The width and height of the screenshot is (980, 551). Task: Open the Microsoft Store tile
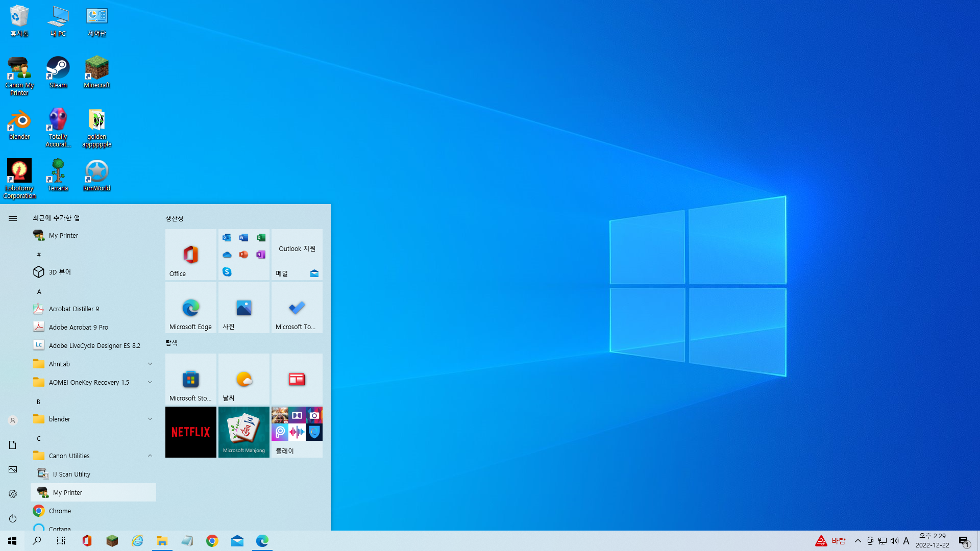[x=191, y=379]
